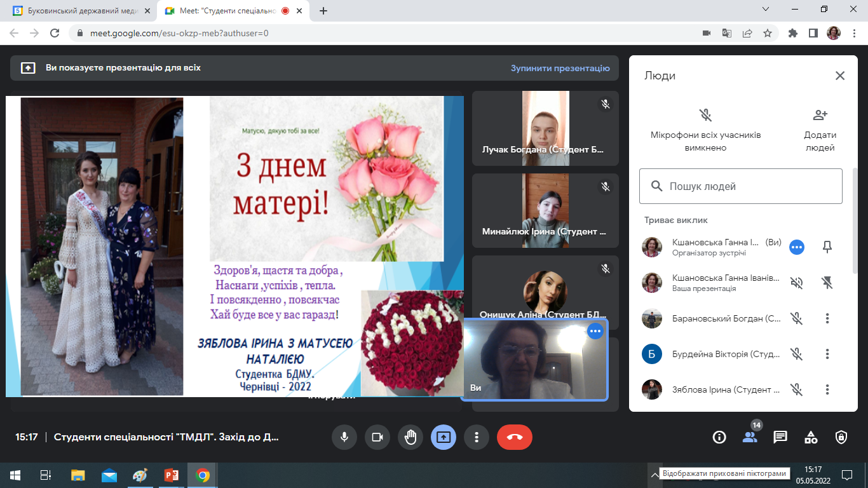Open the activities icon
This screenshot has width=868, height=488.
click(811, 437)
